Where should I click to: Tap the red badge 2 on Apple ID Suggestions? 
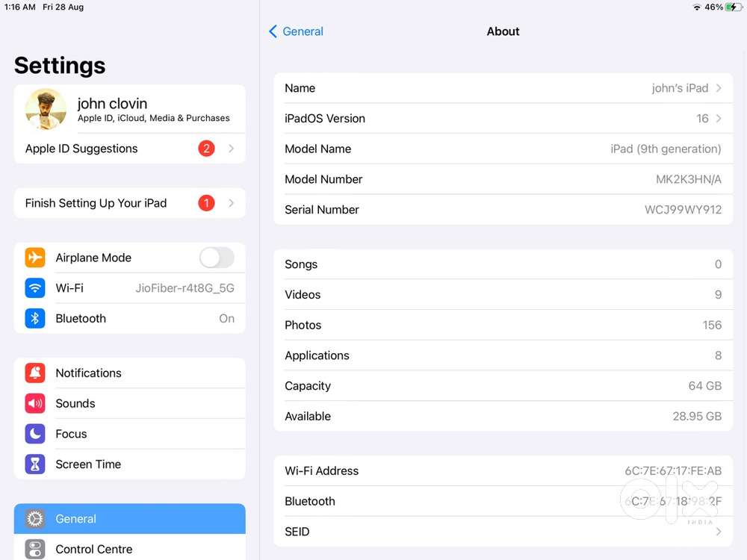click(206, 149)
